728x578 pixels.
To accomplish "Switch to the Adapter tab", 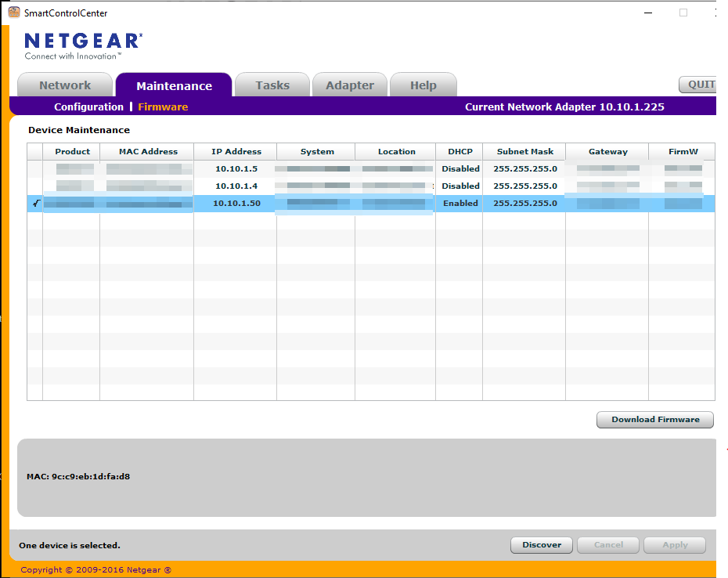I will (349, 85).
